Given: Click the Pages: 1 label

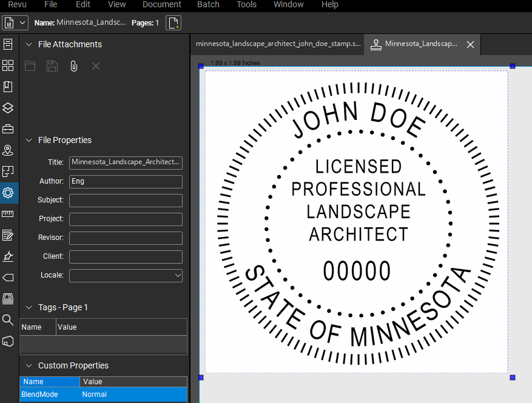Looking at the screenshot, I should (x=145, y=22).
